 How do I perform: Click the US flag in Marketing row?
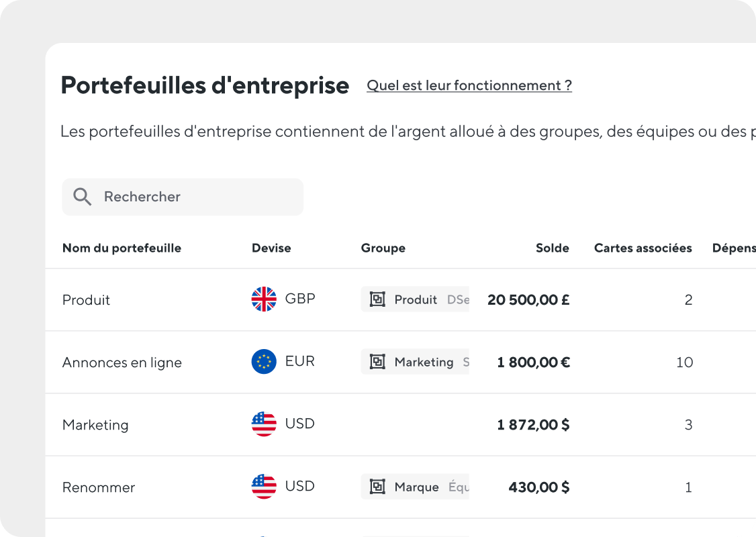(x=264, y=424)
